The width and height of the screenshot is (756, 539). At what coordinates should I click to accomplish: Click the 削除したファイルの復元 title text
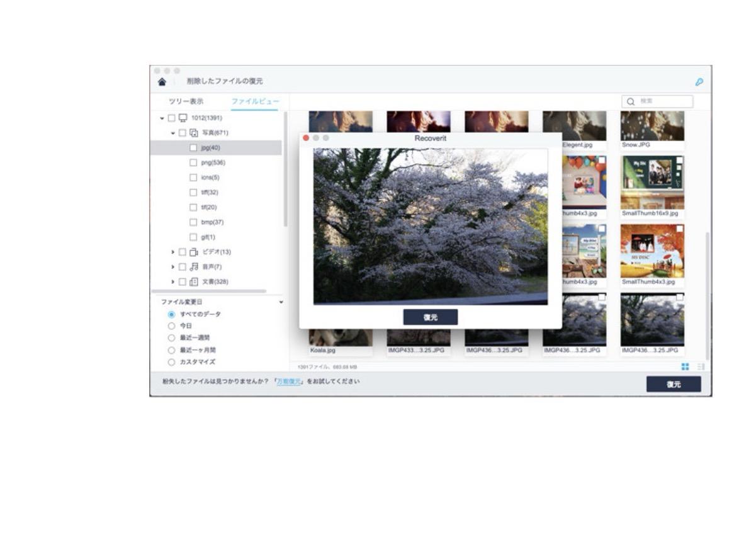tap(225, 82)
